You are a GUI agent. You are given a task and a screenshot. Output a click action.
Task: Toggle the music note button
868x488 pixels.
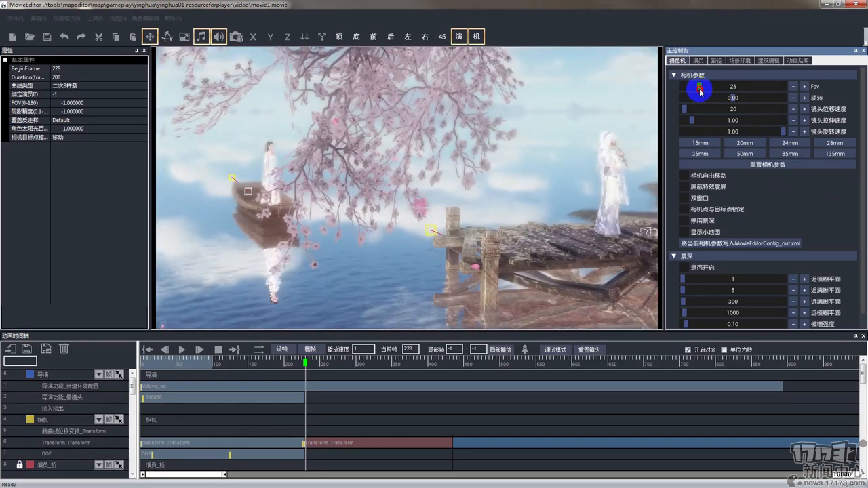(201, 37)
